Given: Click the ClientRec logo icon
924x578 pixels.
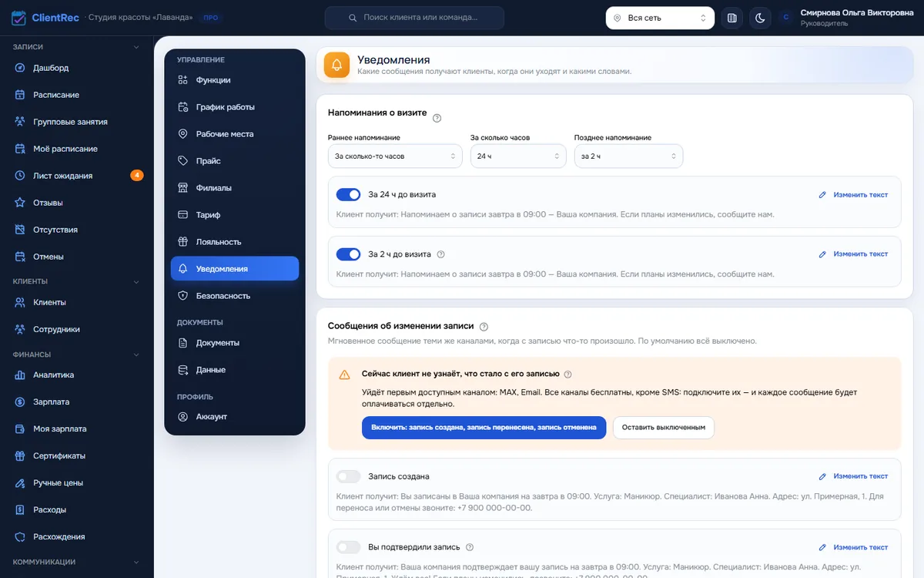Looking at the screenshot, I should point(18,18).
